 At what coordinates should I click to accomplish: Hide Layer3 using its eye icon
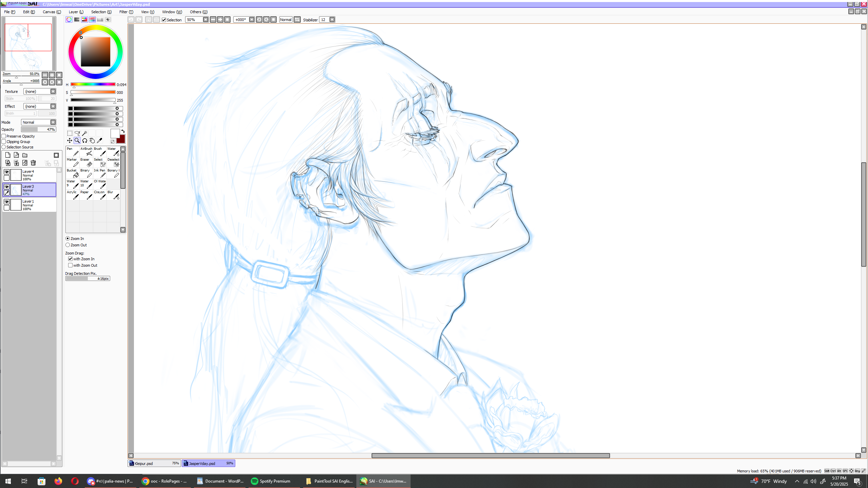[6, 187]
